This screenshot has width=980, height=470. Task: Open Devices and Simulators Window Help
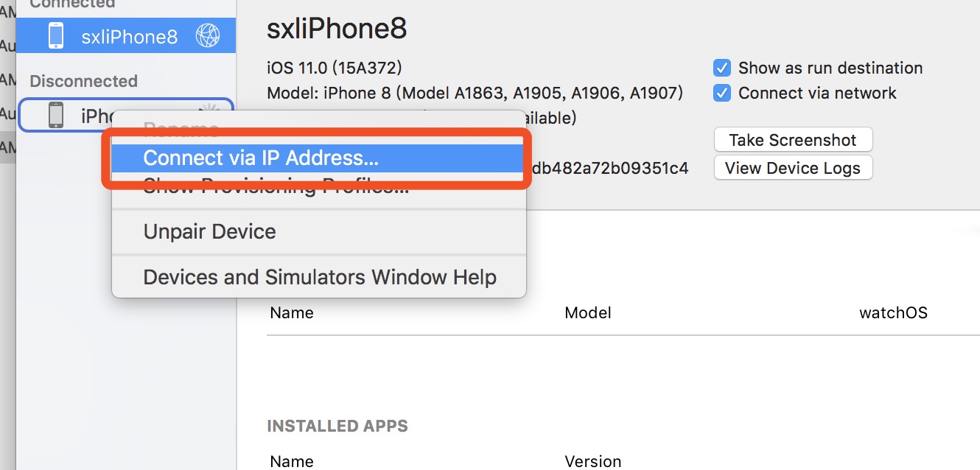[x=318, y=277]
